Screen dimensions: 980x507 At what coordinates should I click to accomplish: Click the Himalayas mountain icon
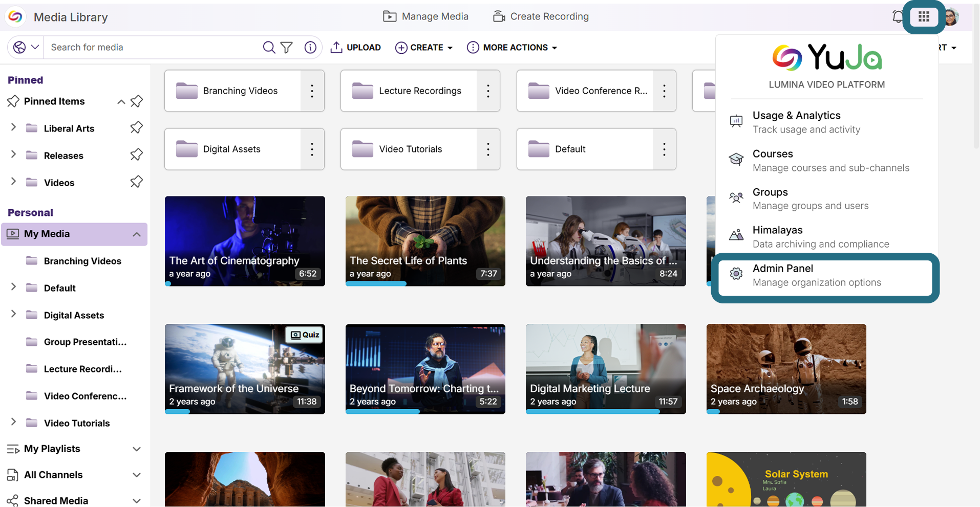coord(736,235)
